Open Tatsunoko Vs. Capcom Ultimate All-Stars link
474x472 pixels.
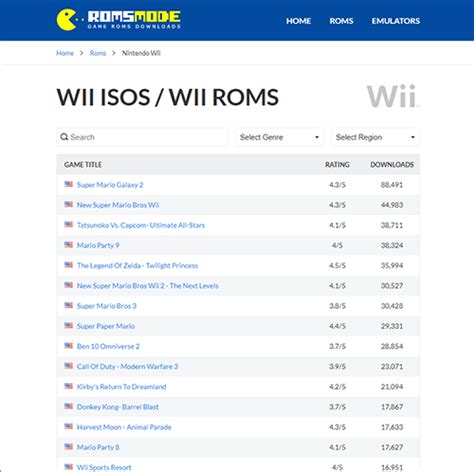141,225
